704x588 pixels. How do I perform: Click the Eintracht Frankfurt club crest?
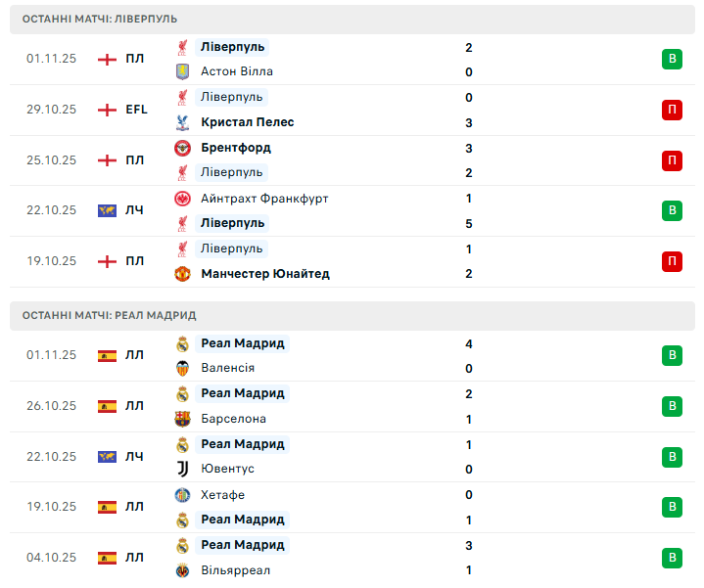pos(182,199)
